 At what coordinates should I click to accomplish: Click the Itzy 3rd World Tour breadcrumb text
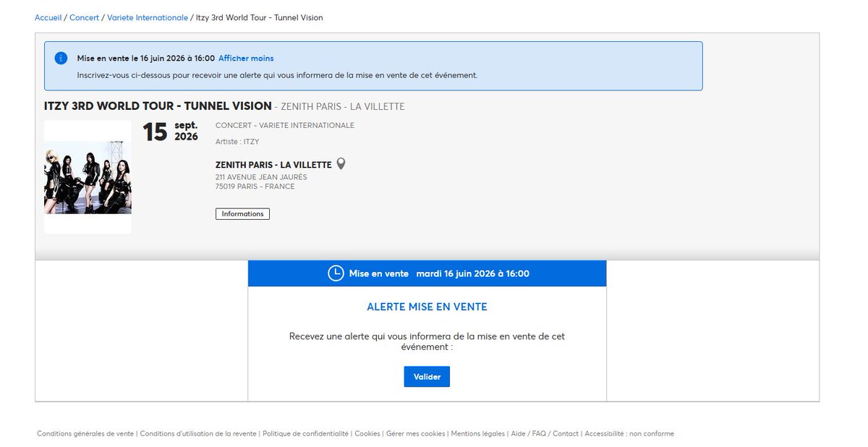(x=260, y=17)
